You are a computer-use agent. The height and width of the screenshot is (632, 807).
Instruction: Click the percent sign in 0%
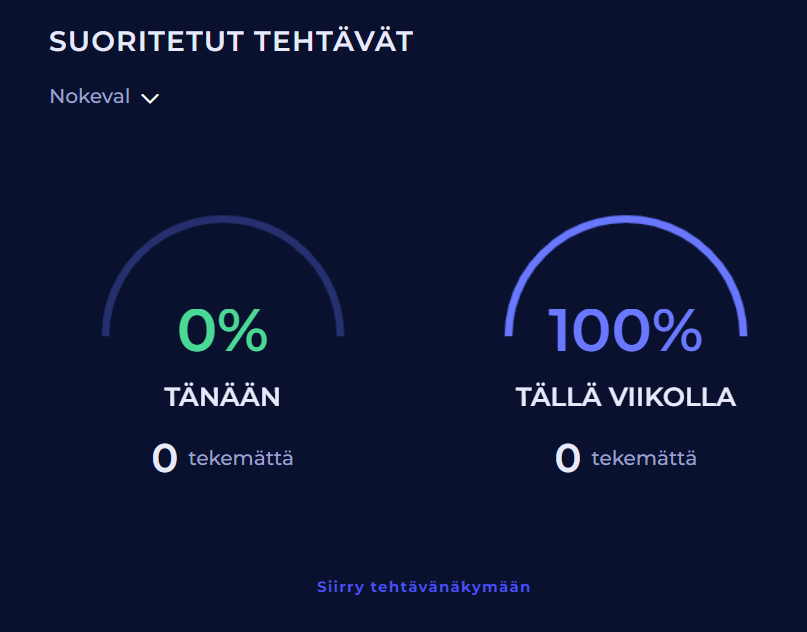pyautogui.click(x=245, y=331)
